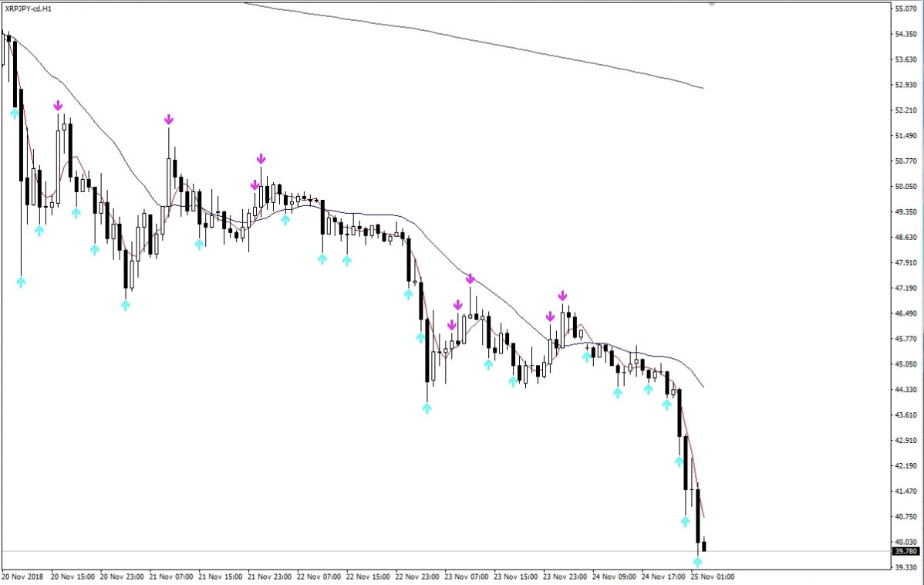Click the 20 Nov 23:00 time label
This screenshot has width=924, height=585.
122,577
